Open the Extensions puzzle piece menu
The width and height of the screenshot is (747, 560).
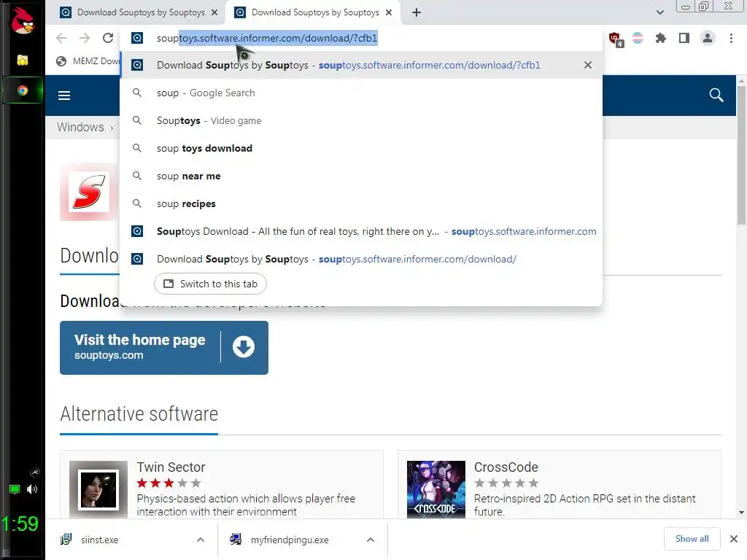(x=660, y=38)
